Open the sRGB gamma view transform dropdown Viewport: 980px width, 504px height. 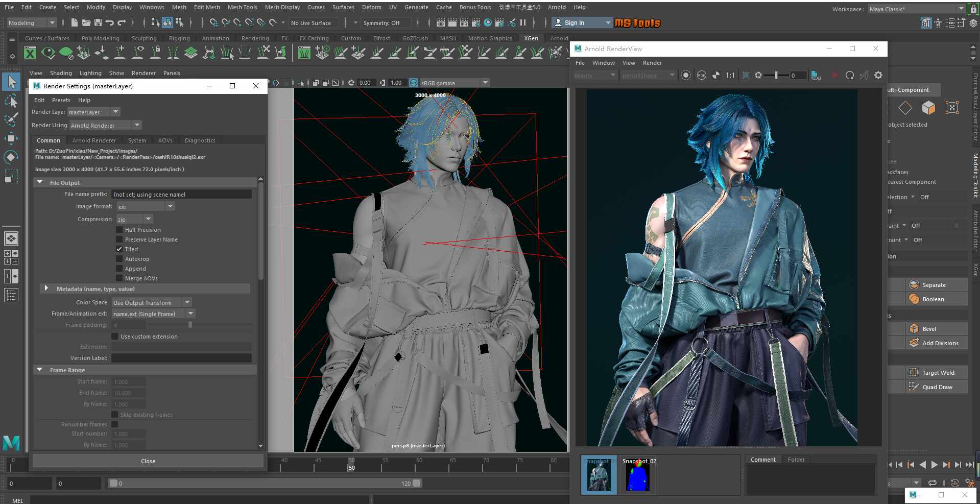[454, 83]
